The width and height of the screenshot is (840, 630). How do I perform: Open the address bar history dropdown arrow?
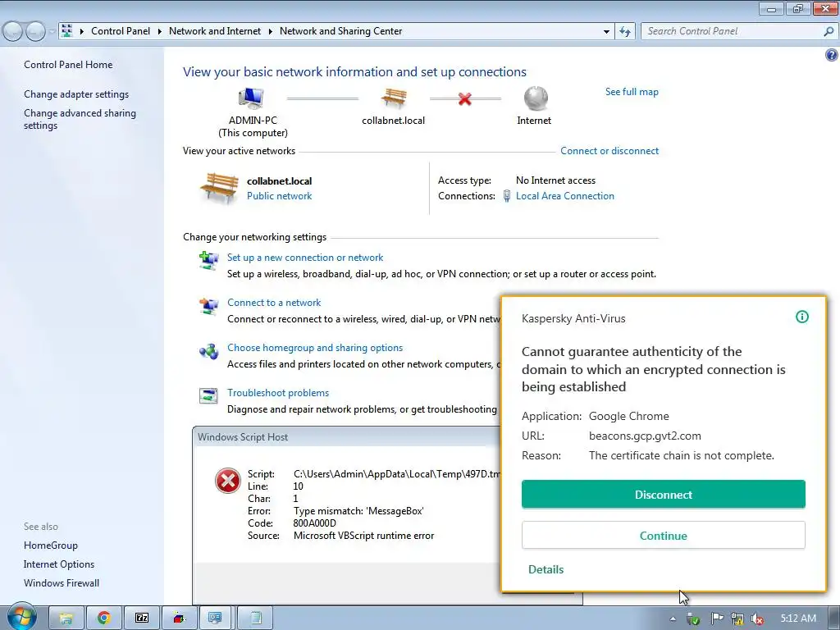pos(606,32)
